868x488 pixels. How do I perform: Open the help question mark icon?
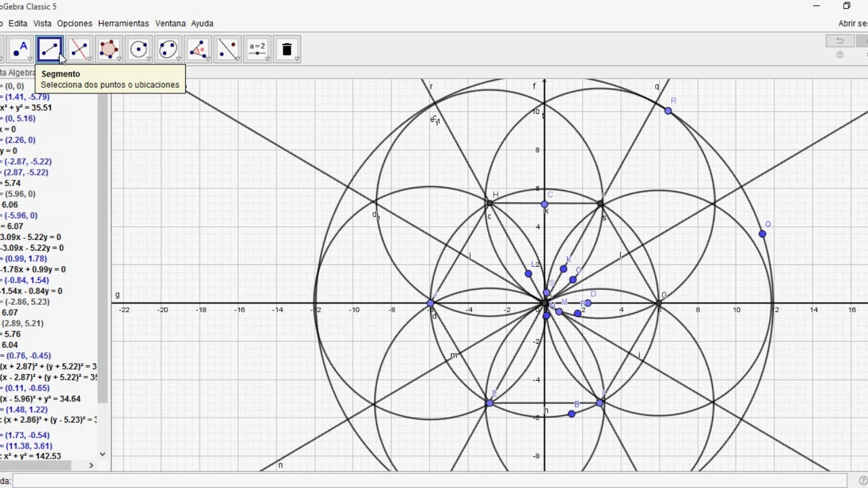[840, 55]
